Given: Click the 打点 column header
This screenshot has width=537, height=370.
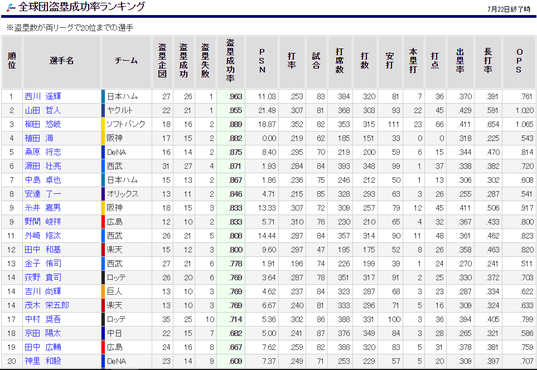Looking at the screenshot, I should (435, 61).
